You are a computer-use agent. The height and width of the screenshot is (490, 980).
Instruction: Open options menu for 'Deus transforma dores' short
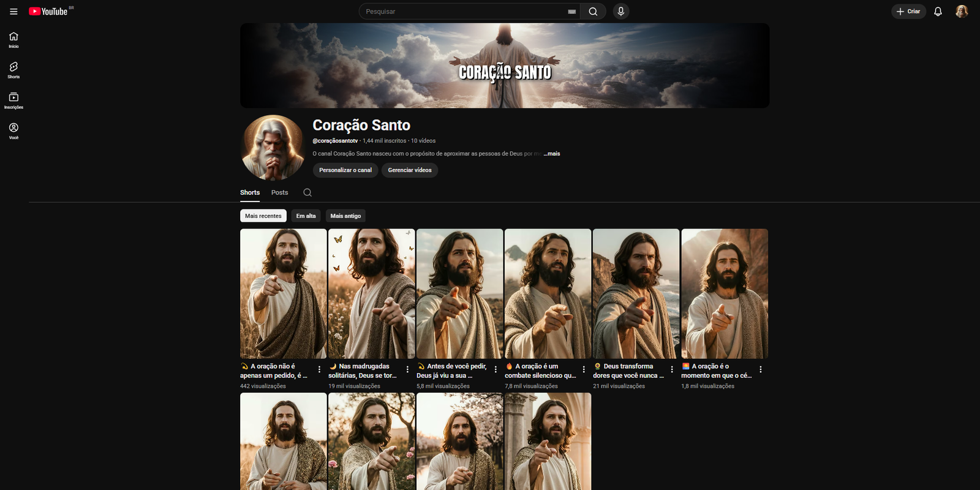672,369
